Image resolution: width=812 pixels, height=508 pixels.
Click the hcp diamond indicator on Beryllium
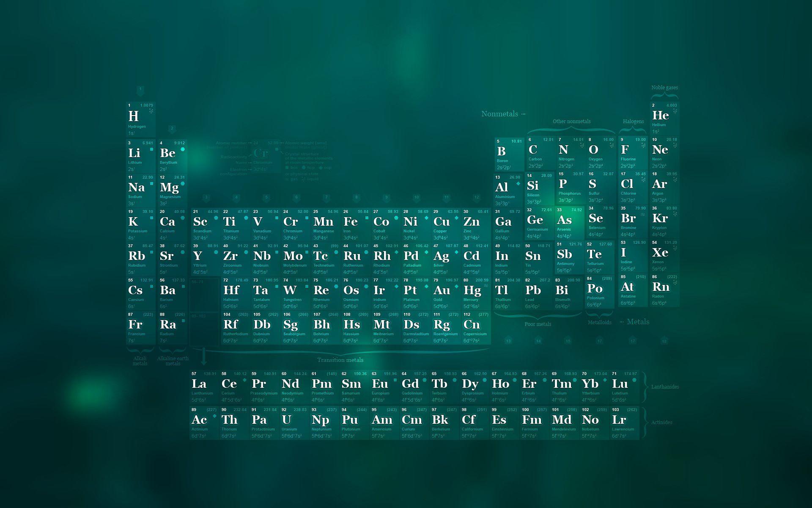pyautogui.click(x=183, y=149)
